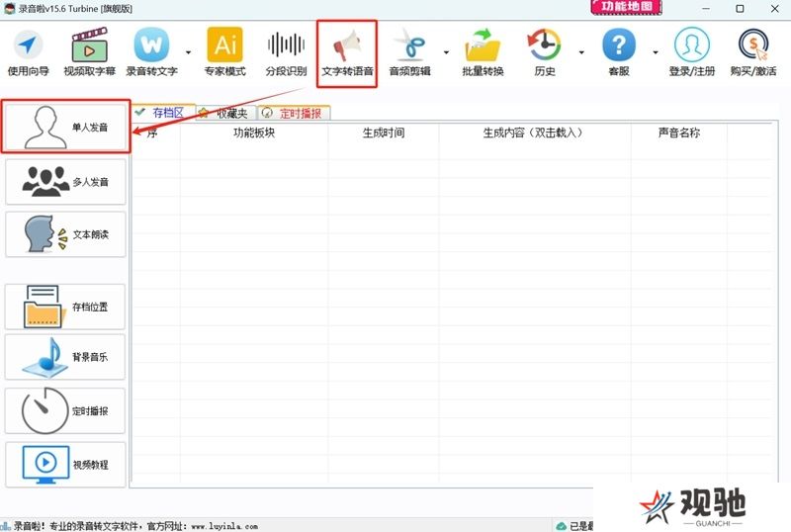Click the cloud status icon in status bar
Viewport: 791px width, 532px height.
[x=561, y=526]
